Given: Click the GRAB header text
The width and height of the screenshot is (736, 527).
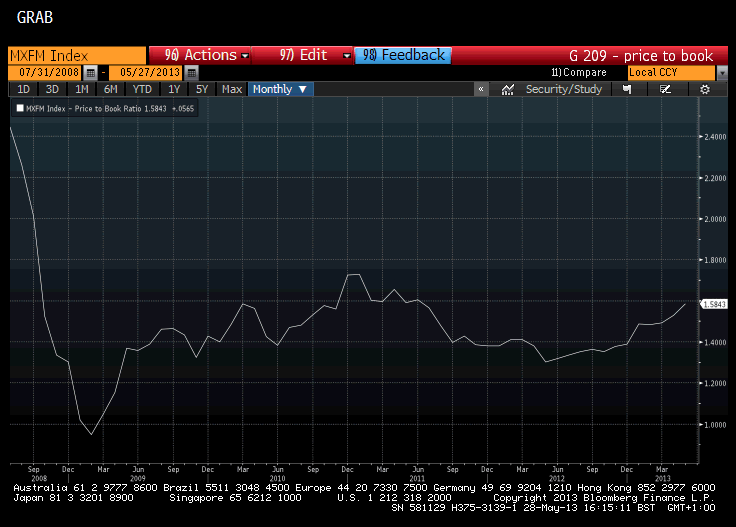Looking at the screenshot, I should pos(35,17).
